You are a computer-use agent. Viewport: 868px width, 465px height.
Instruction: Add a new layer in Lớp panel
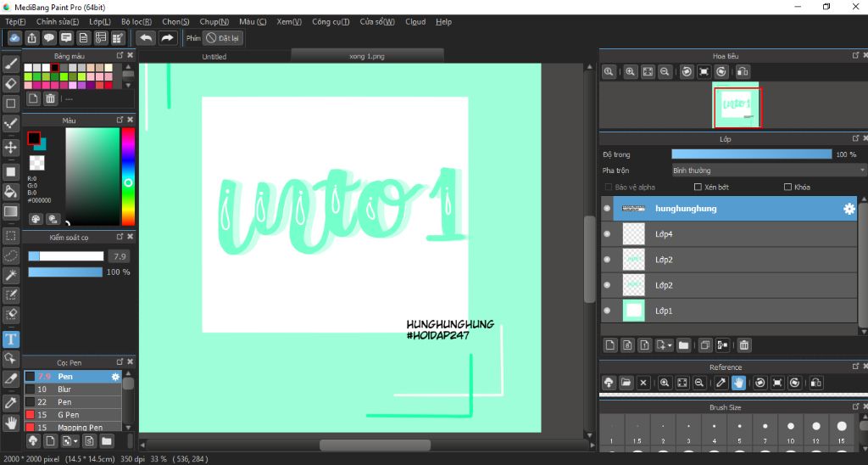(x=609, y=345)
